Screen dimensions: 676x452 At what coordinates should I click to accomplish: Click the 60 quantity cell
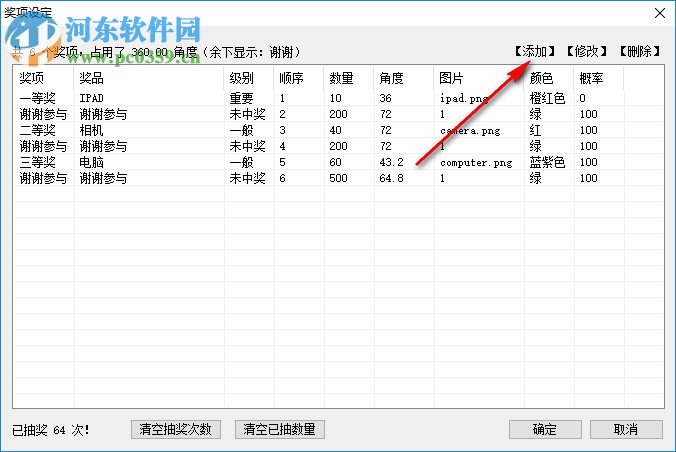pos(335,162)
